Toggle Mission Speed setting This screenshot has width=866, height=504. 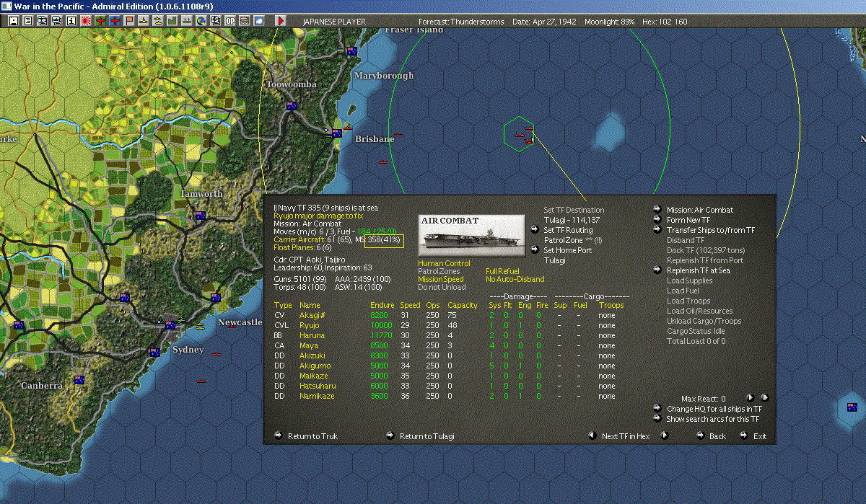click(440, 279)
